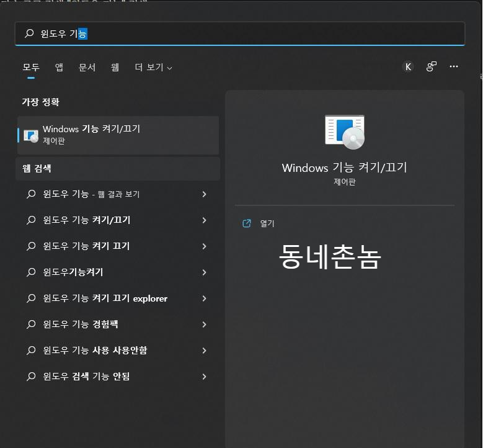
Task: Select the 윈도우 기능 경험팩 suggestion
Action: [x=118, y=325]
